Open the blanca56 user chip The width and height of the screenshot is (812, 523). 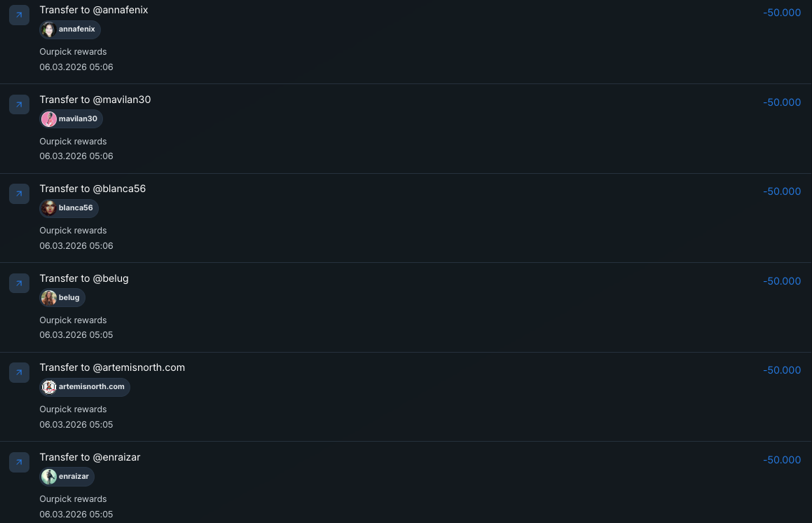coord(69,208)
